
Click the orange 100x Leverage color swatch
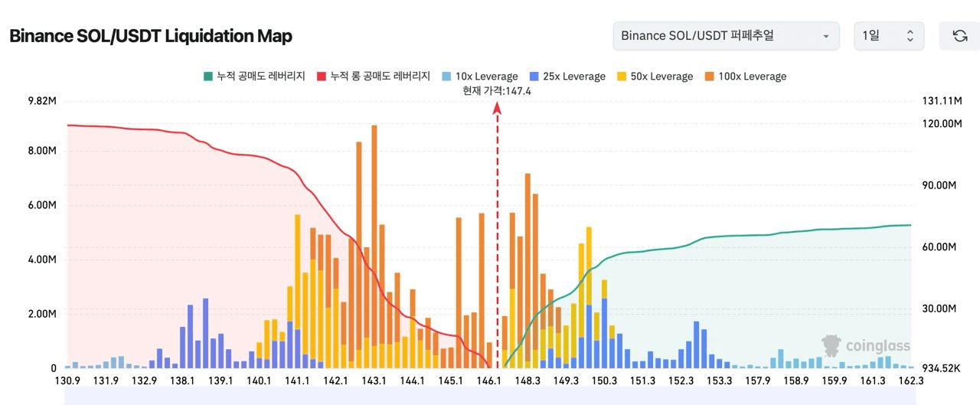(x=709, y=77)
